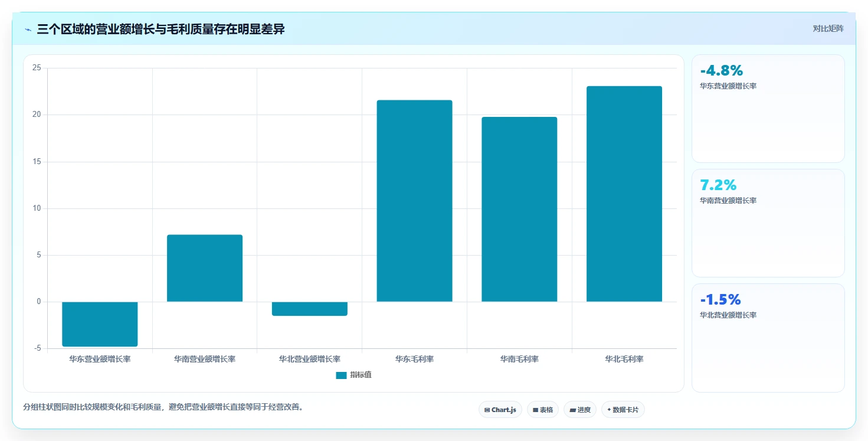Click y-axis tick value 20
This screenshot has height=441, width=868.
coord(37,115)
